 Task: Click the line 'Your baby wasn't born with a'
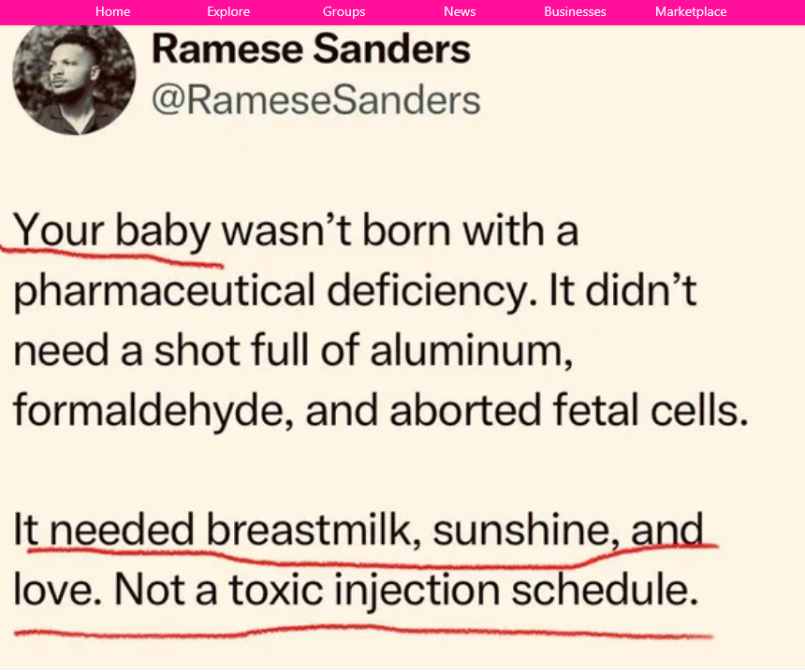[x=296, y=231]
